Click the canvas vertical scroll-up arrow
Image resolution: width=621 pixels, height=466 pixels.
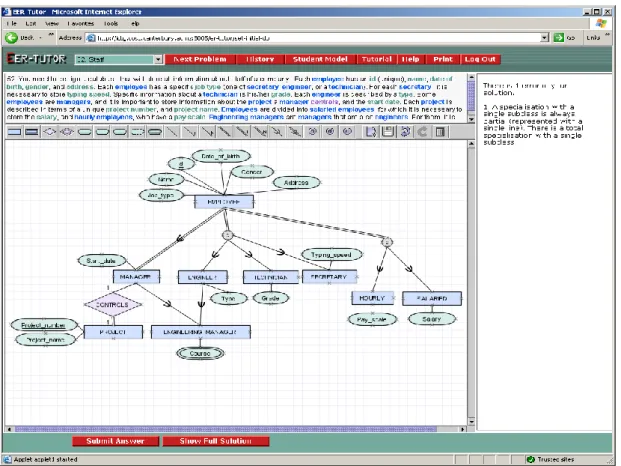pos(471,144)
